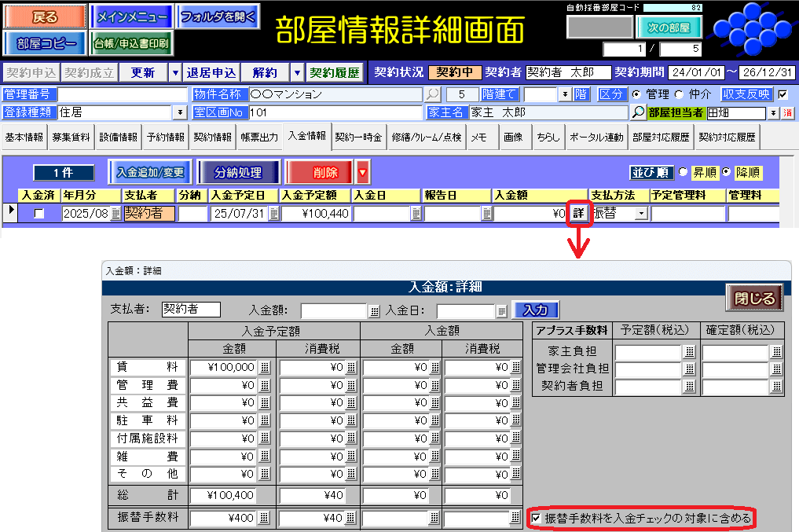
Task: Click the 次の部屋 button
Action: (x=668, y=28)
